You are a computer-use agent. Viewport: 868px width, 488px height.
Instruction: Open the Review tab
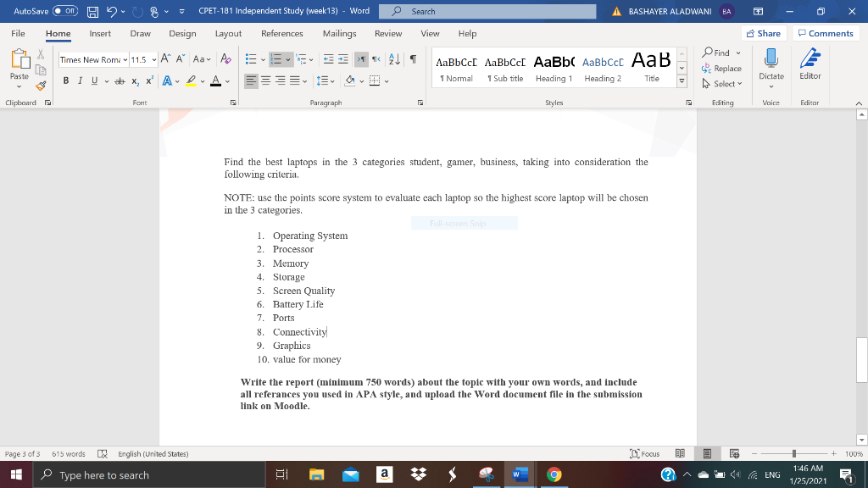coord(388,34)
